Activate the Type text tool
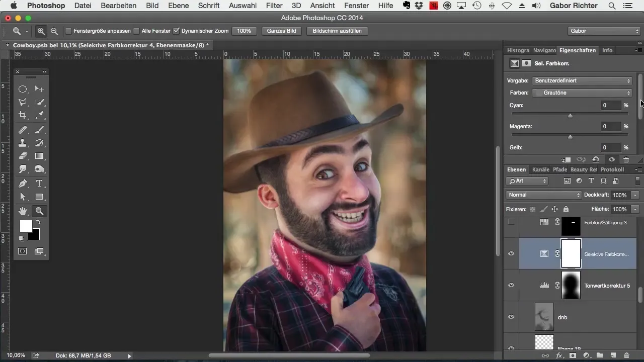644x362 pixels. (x=39, y=184)
